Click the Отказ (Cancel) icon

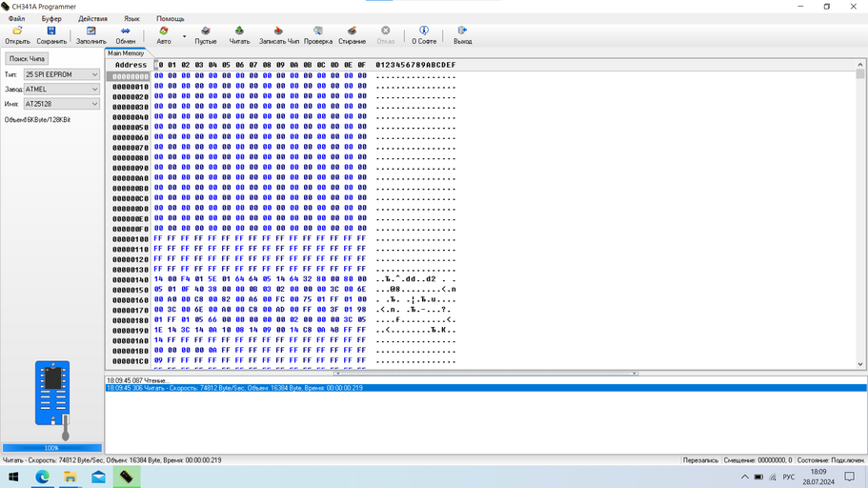pos(385,35)
